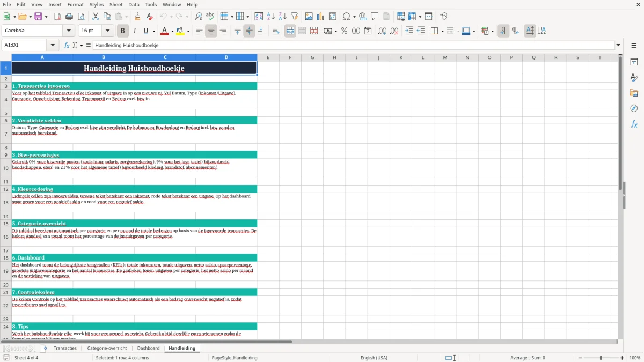
Task: Click the Insert Hyperlink icon
Action: (363, 17)
